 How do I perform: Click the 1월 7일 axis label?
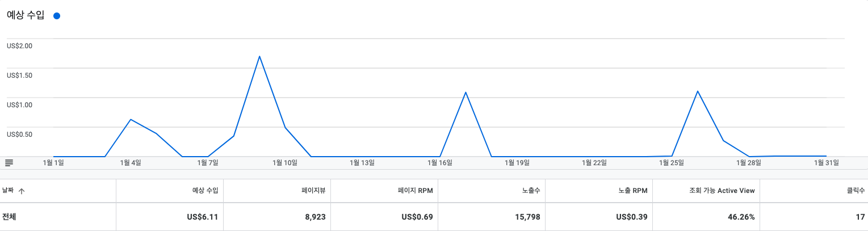coord(208,163)
